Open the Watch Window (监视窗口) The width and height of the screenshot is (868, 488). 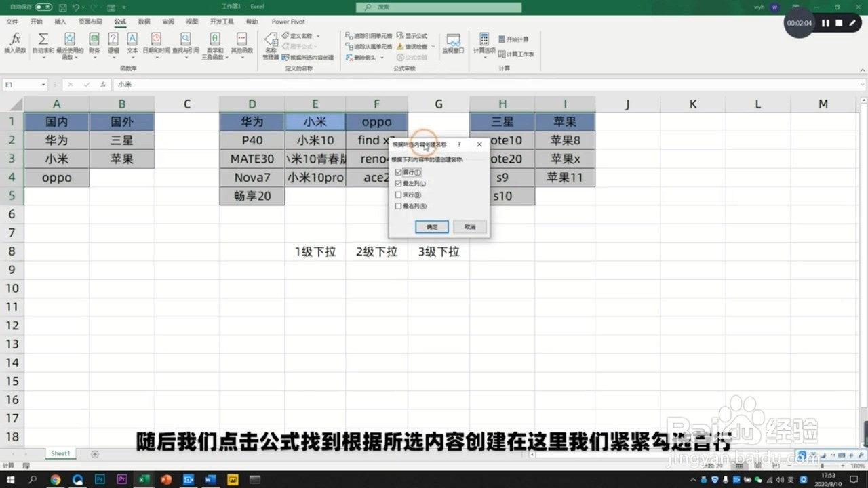click(453, 42)
